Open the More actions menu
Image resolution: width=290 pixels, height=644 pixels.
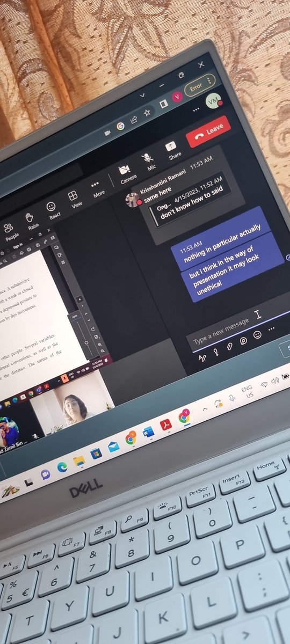(x=97, y=188)
